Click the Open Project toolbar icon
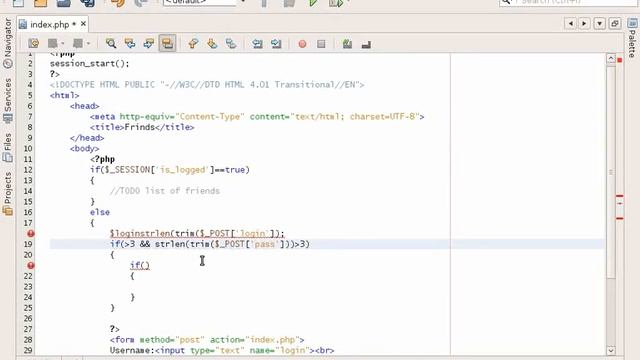This screenshot has width=640, height=360. (x=63, y=3)
